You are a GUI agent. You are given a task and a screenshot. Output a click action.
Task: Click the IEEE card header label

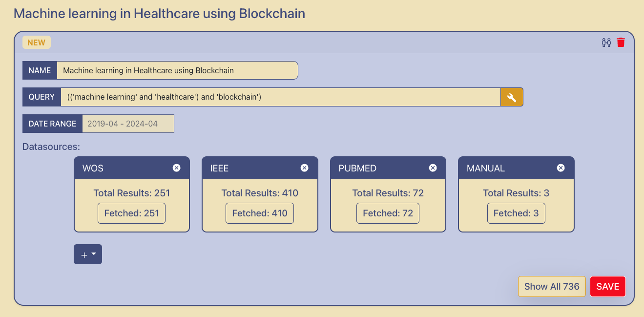tap(219, 168)
